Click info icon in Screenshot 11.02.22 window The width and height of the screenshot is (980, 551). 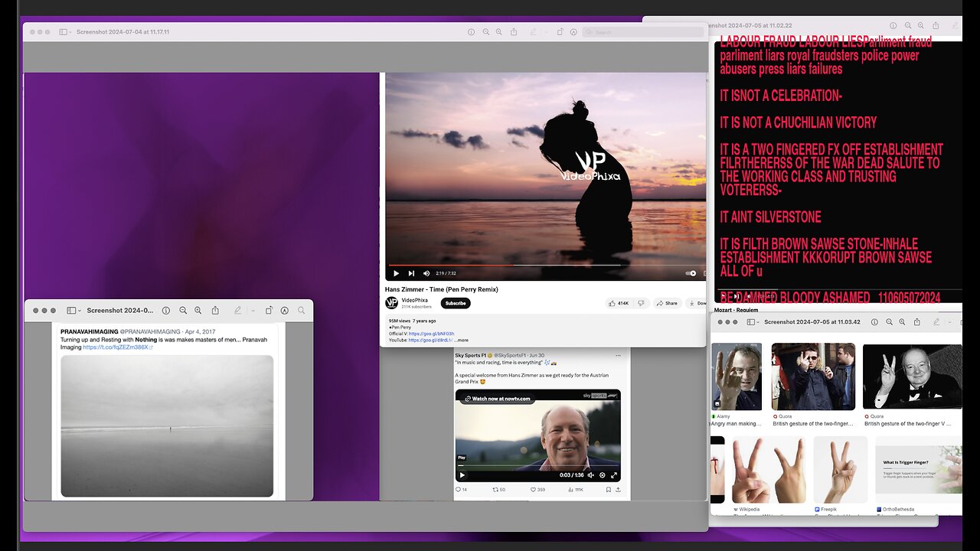893,25
